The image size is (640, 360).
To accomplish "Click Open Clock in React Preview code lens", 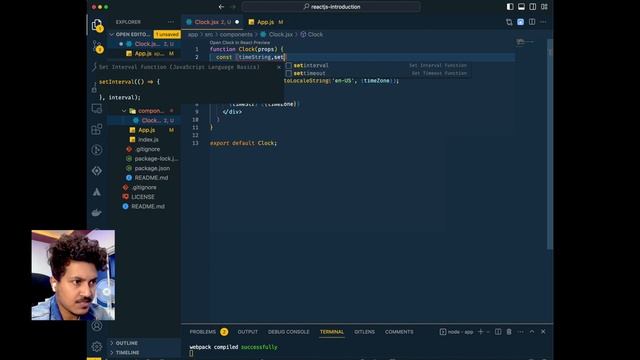I will click(x=240, y=42).
